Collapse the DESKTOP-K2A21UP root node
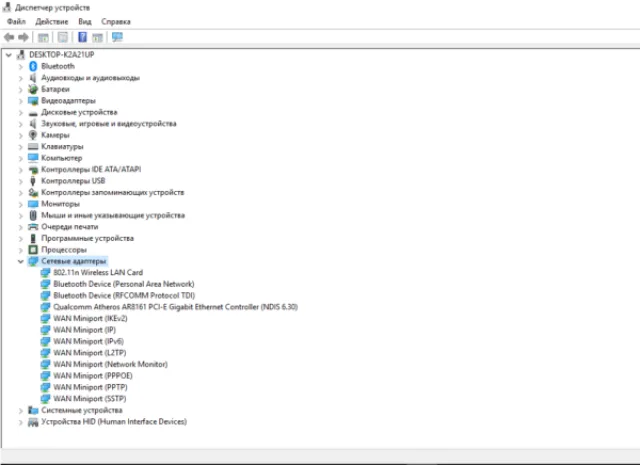Viewport: 640px width, 465px height. coord(9,55)
